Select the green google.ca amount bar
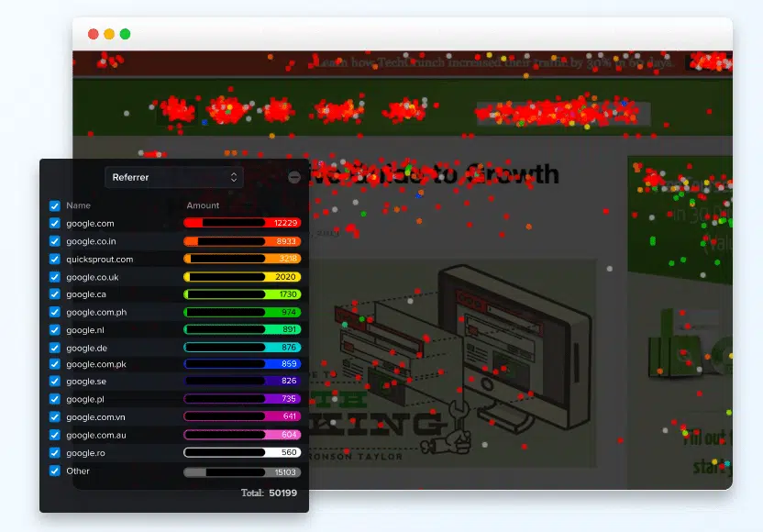This screenshot has width=763, height=532. coord(242,294)
